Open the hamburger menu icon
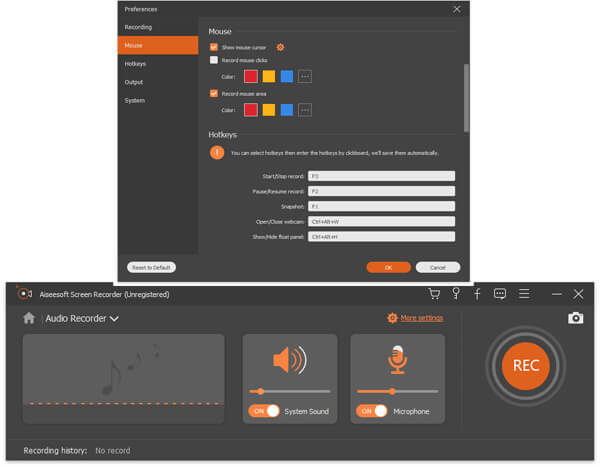This screenshot has height=467, width=600. pyautogui.click(x=524, y=294)
